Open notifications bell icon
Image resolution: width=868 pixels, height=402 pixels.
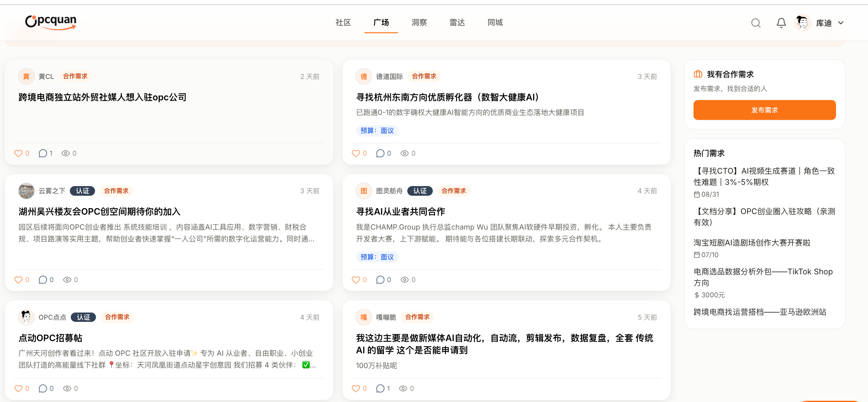coord(781,23)
